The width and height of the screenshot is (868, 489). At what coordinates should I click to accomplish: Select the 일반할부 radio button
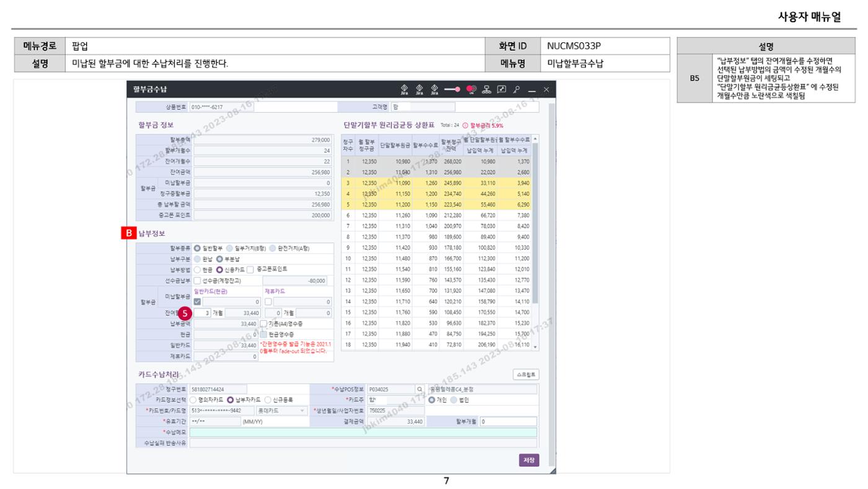click(197, 248)
